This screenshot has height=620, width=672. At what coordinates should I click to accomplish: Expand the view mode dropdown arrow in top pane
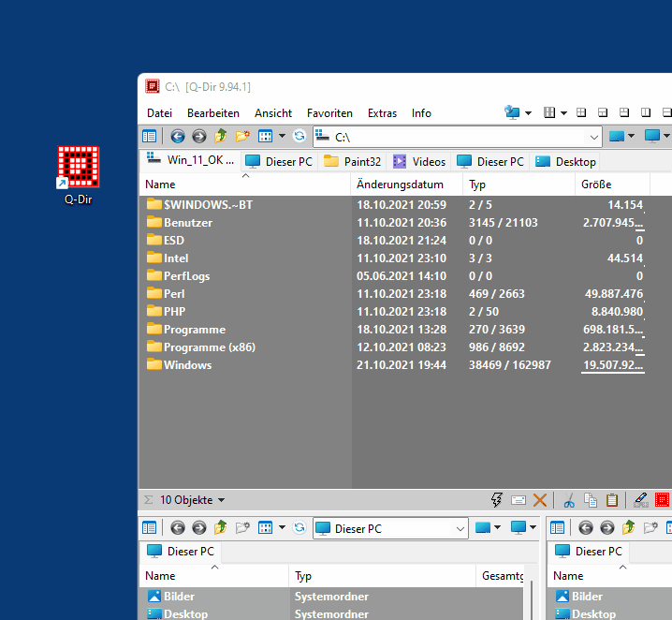(x=282, y=137)
